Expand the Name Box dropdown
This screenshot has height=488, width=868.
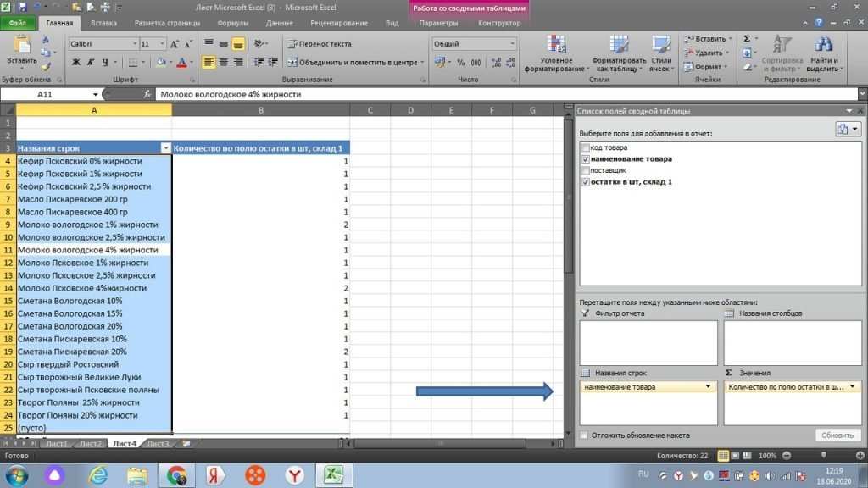coord(95,95)
